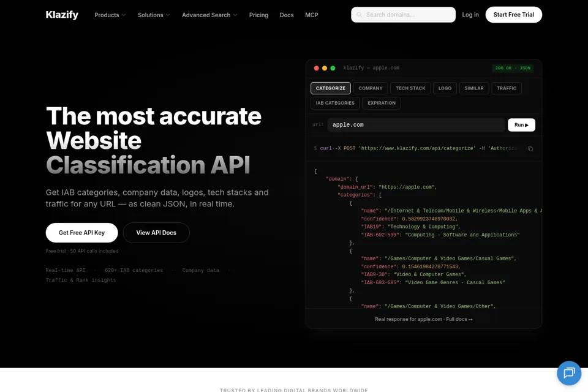Click the "Company data" text
The height and width of the screenshot is (392, 588).
[201, 271]
